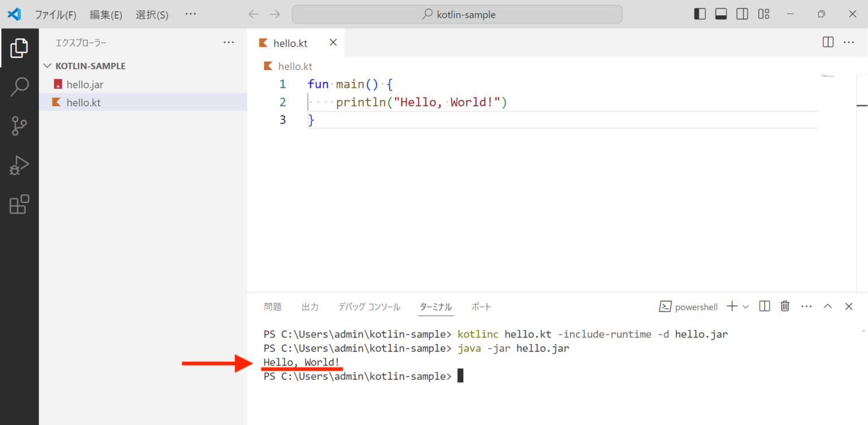This screenshot has width=868, height=425.
Task: Split the terminal
Action: (764, 306)
